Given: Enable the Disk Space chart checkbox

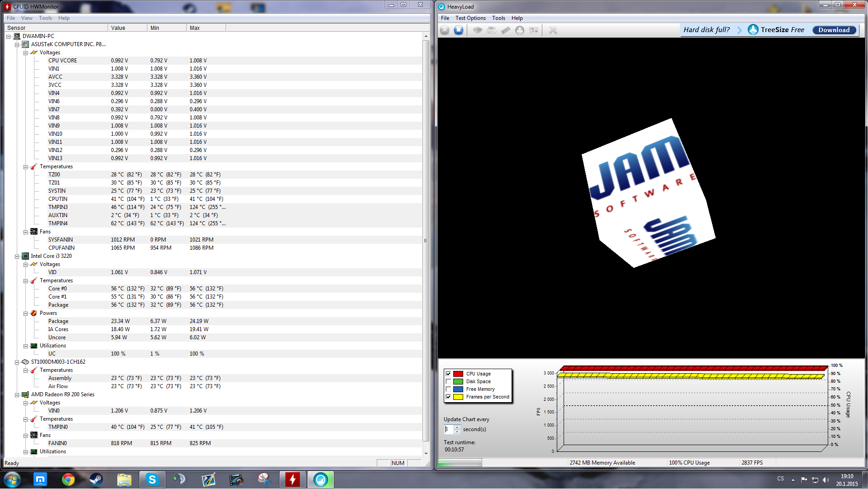Looking at the screenshot, I should 448,381.
